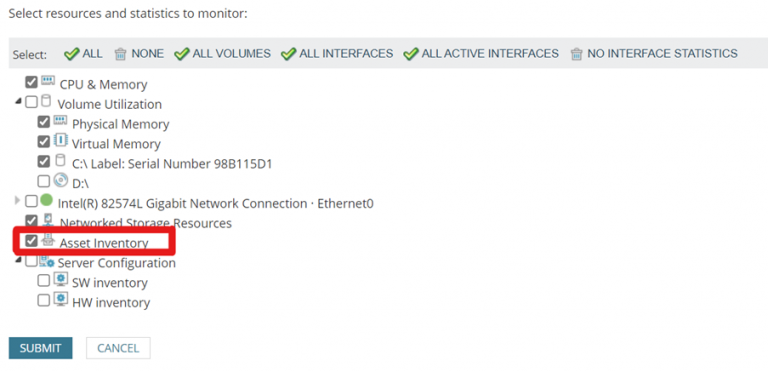
Task: Click the SW inventory monitor icon
Action: point(60,280)
